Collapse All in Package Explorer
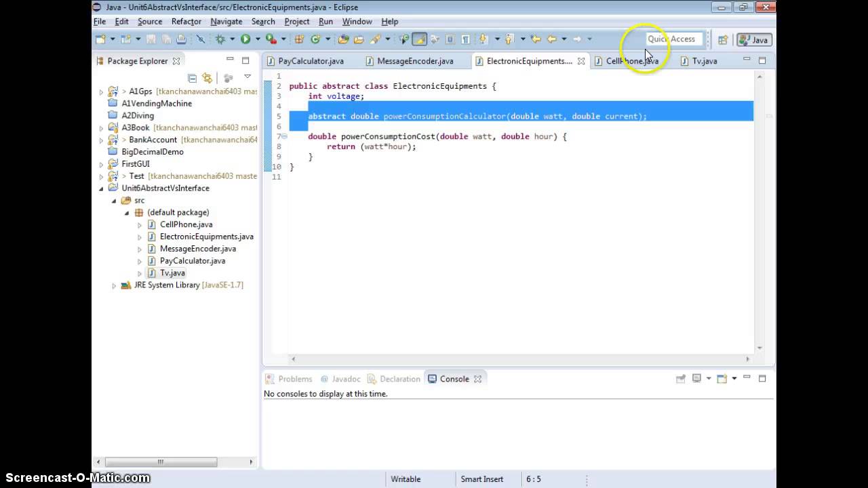Screen dimensions: 868x488 [192, 78]
